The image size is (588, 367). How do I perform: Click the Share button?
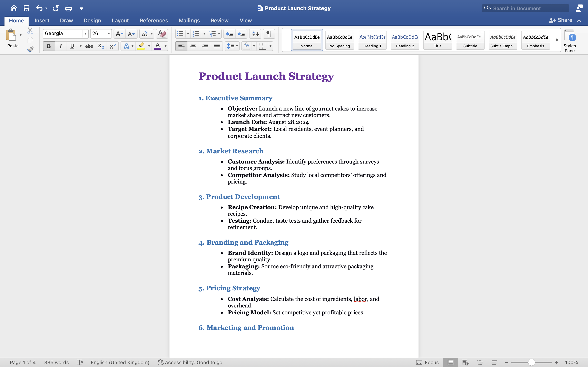(561, 20)
